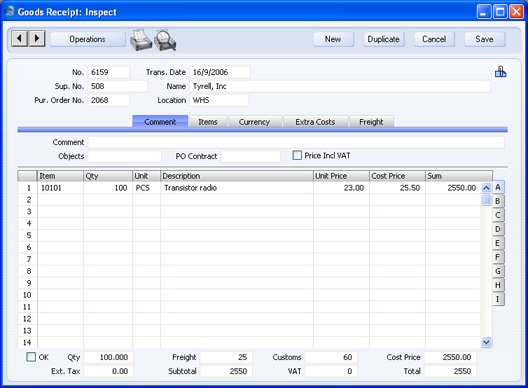This screenshot has height=388, width=528.
Task: Select flip button I
Action: [x=498, y=299]
